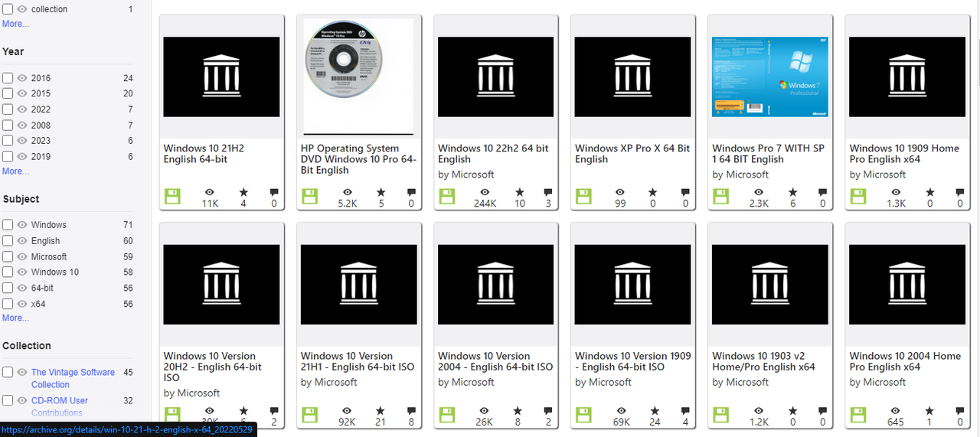Viewport: 980px width, 437px height.
Task: Click the reviews bubble on Windows 10 2004 Home card
Action: (960, 411)
